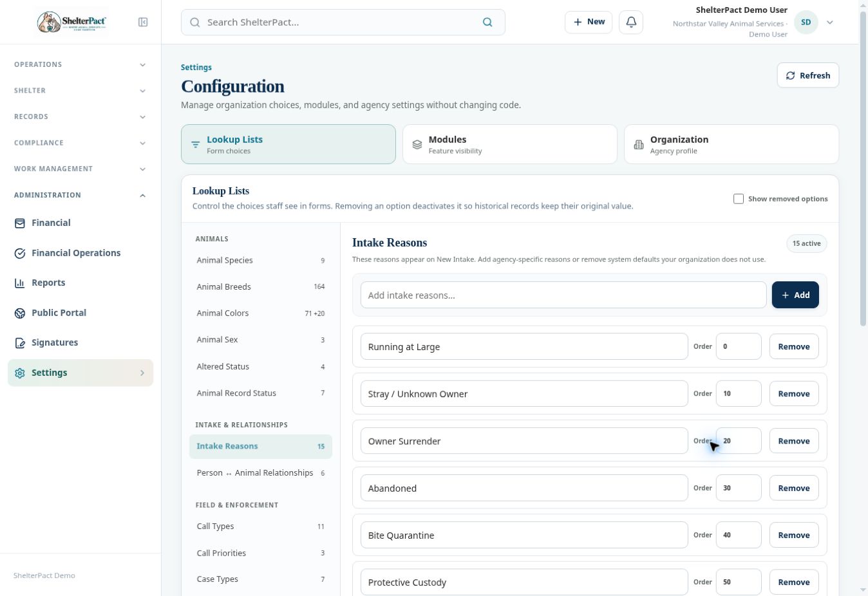868x596 pixels.
Task: Toggle Show removed options checkbox
Action: pyautogui.click(x=739, y=199)
